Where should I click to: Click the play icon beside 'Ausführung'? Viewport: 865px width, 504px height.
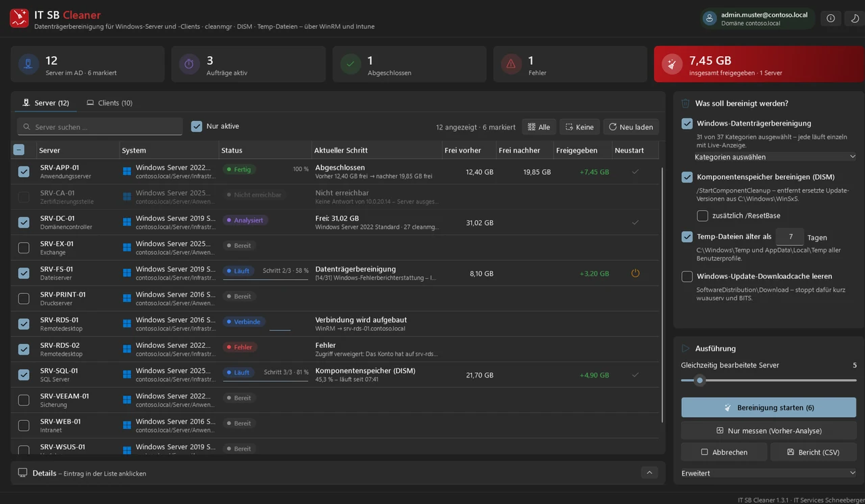tap(686, 349)
